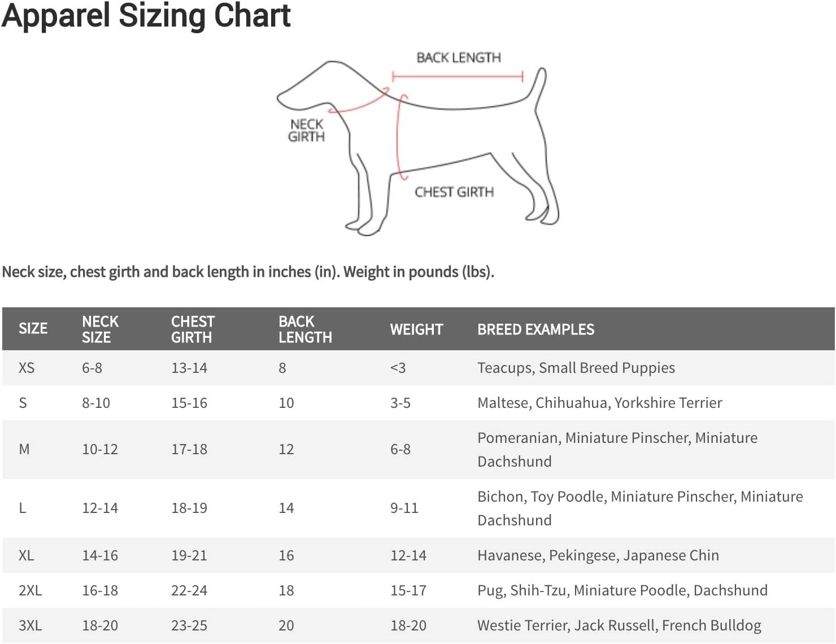Click the BACK LENGTH label on dog diagram
The height and width of the screenshot is (644, 836).
coord(458,58)
